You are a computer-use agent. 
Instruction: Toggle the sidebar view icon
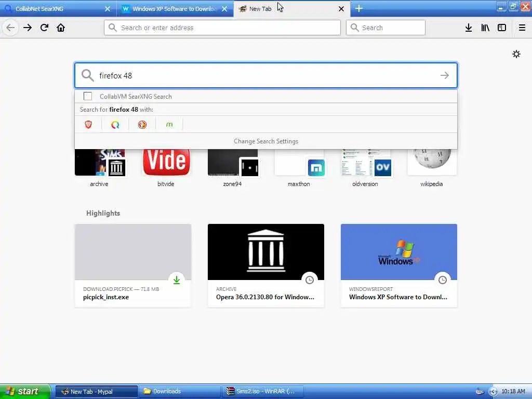502,28
